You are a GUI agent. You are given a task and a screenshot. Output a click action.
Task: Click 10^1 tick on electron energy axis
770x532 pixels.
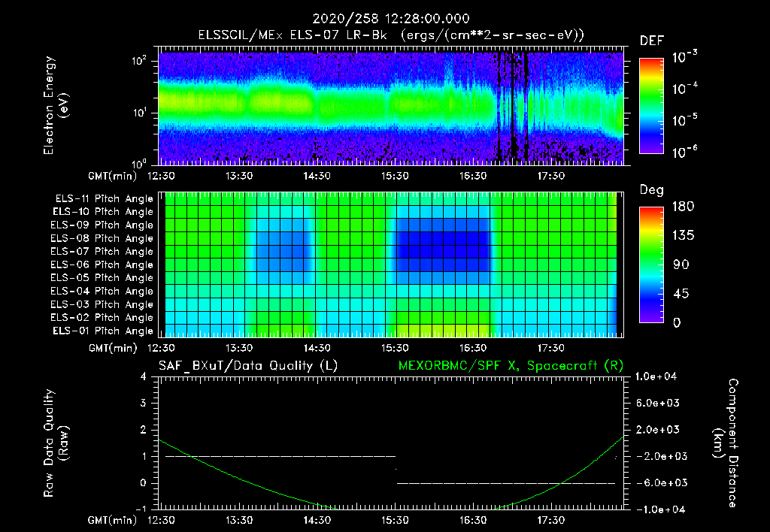(x=139, y=113)
